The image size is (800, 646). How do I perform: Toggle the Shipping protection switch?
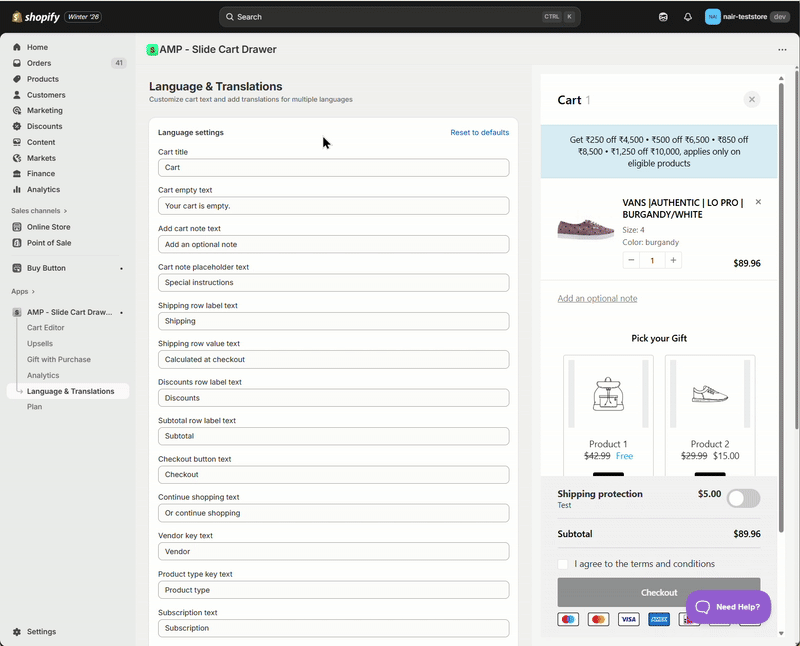coord(743,499)
